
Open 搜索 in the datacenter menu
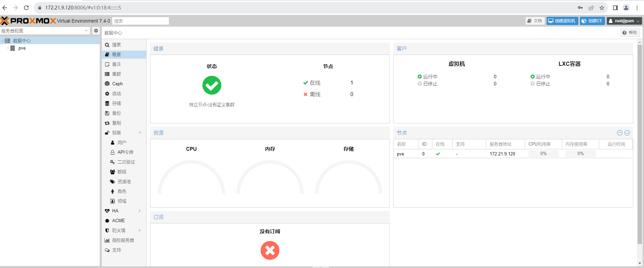pyautogui.click(x=124, y=45)
